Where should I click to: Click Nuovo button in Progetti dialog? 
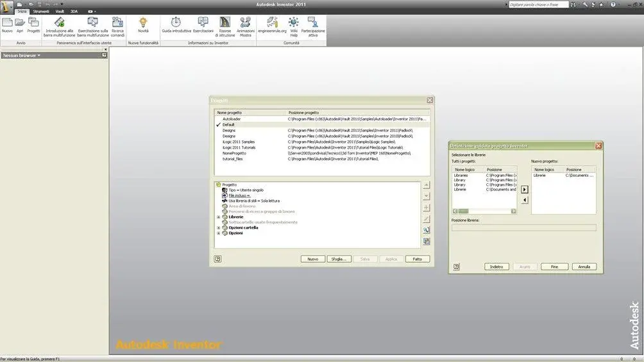click(x=313, y=259)
